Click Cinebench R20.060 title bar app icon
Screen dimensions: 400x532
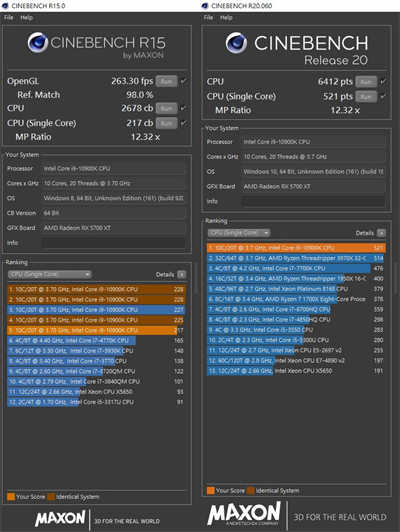click(x=204, y=6)
